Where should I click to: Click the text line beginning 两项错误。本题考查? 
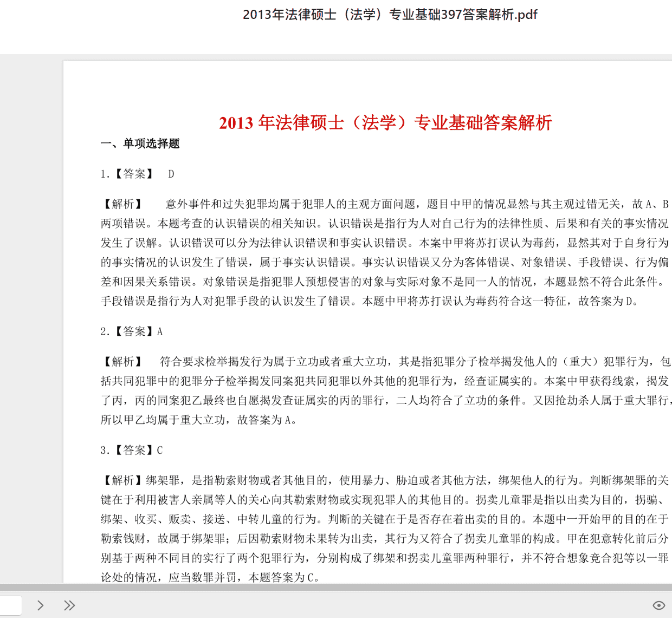click(x=385, y=224)
